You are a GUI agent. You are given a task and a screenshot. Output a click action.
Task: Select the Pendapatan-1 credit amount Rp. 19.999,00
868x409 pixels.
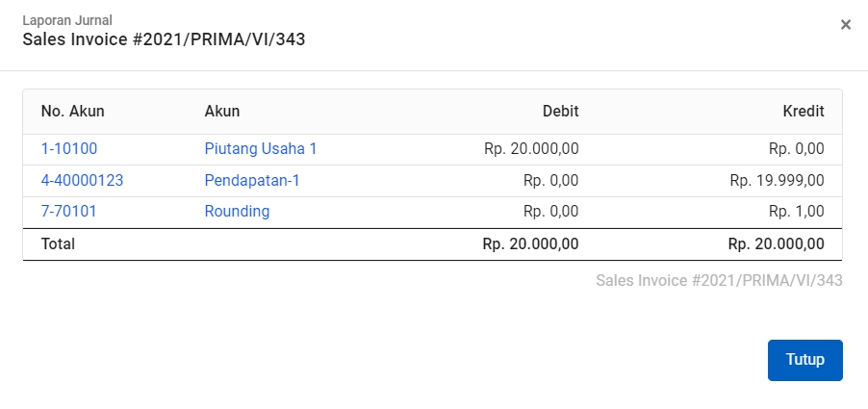[x=778, y=180]
